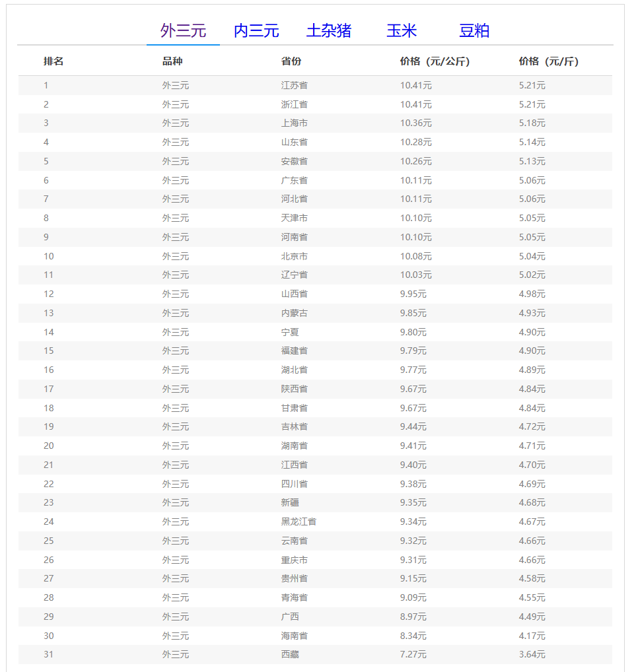Viewport: 634px width, 672px height.
Task: Select the 海南省 row
Action: pyautogui.click(x=315, y=636)
